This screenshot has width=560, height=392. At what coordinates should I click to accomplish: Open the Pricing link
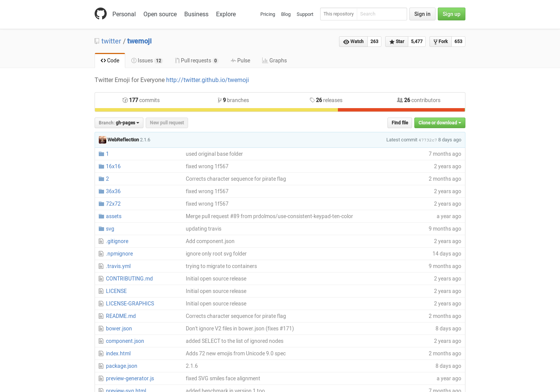(268, 14)
